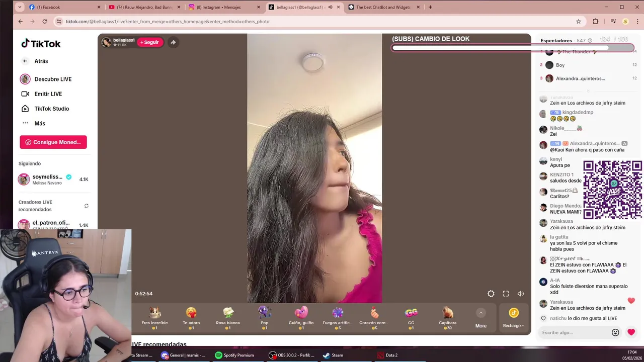Expand More gifts
The width and height of the screenshot is (644, 362).
coord(481,319)
